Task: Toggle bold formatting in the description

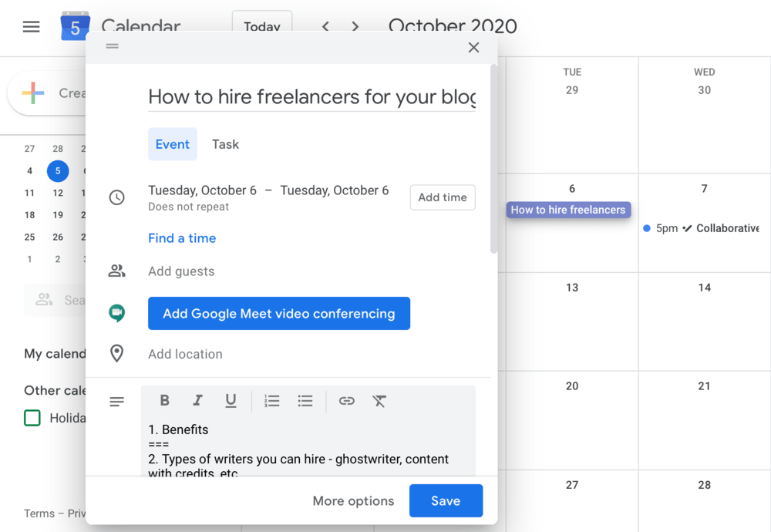Action: tap(164, 401)
